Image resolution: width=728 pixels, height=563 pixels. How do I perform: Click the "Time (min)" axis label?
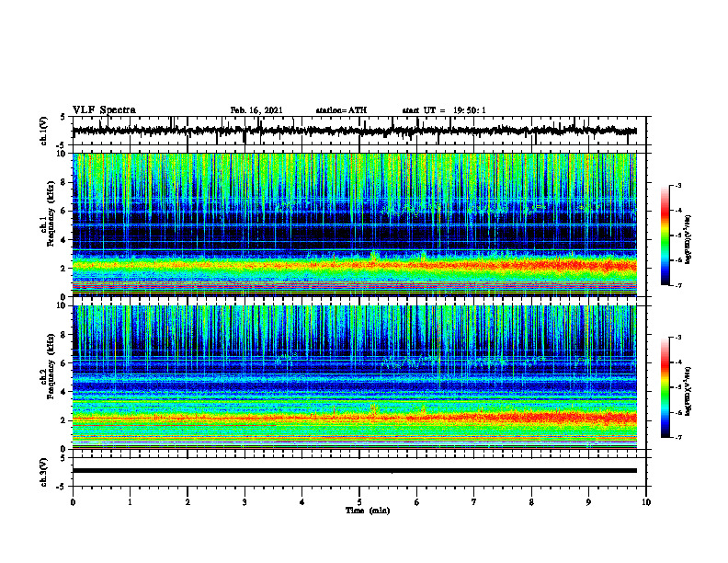point(368,511)
